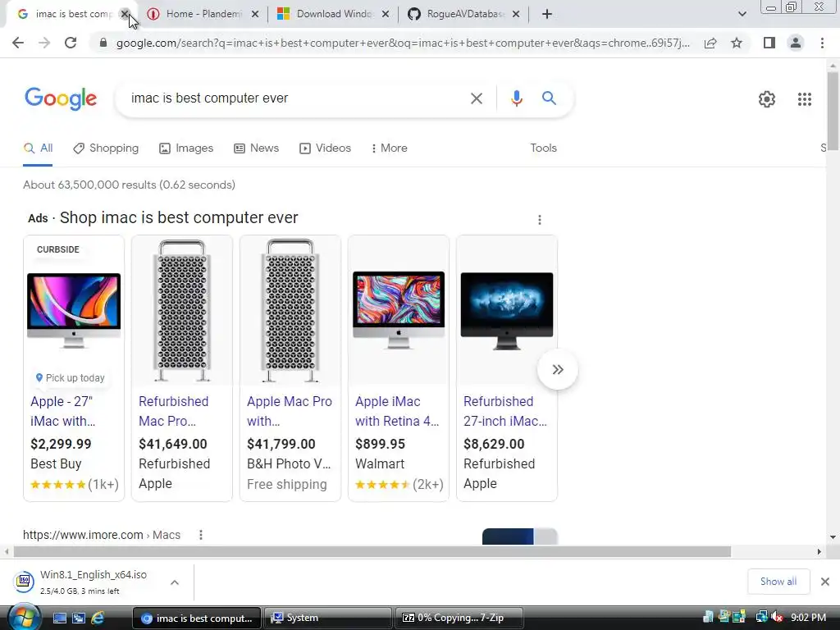This screenshot has width=840, height=630.
Task: Open imore.com result options menu
Action: [201, 535]
